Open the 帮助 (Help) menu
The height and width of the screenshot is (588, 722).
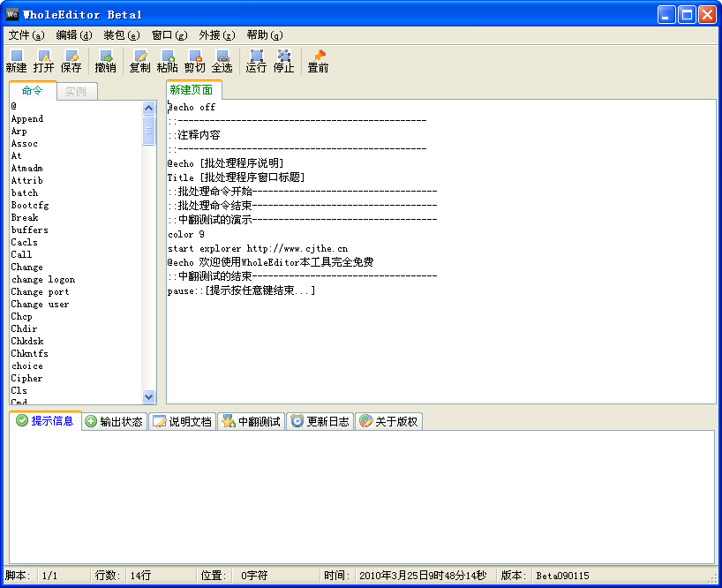click(264, 35)
